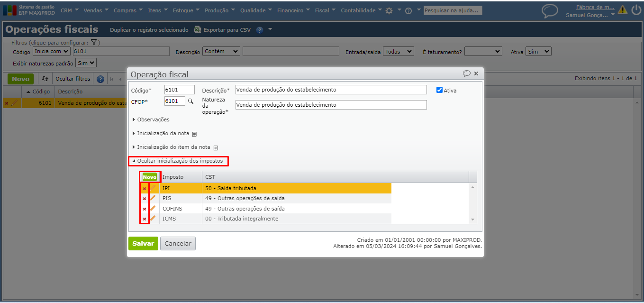
Task: Open the Fiscal menu
Action: pos(325,10)
